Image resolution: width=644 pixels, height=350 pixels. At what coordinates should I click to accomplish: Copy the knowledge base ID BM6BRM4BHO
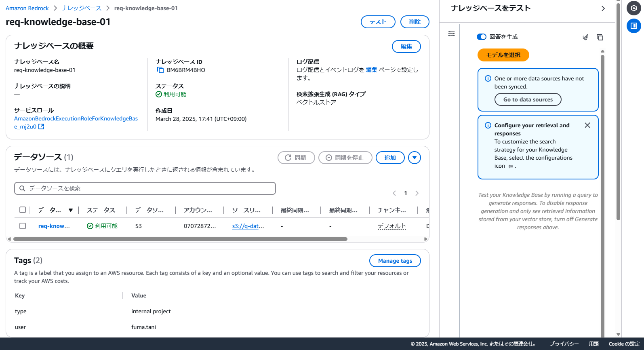[x=160, y=70]
